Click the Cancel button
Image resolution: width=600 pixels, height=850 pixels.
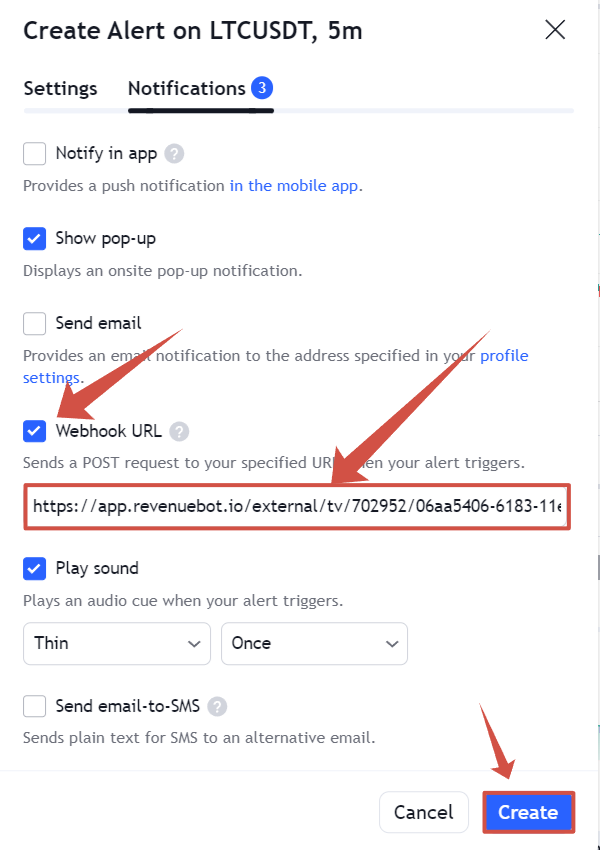424,812
